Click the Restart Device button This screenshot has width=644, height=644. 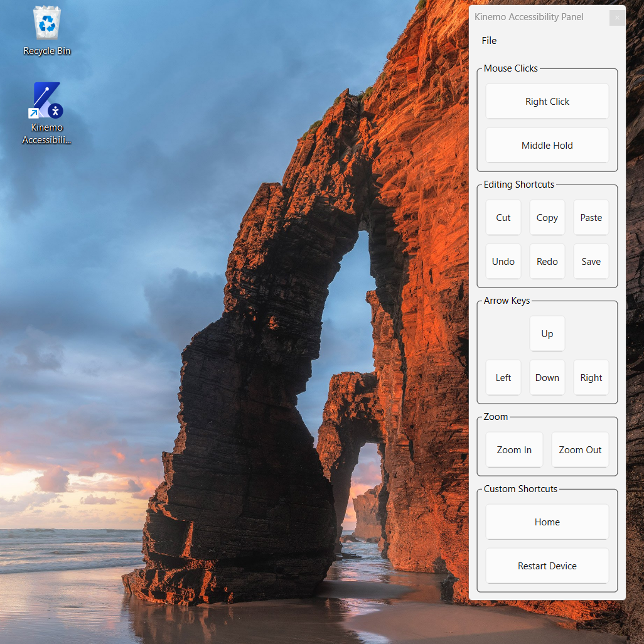click(547, 566)
